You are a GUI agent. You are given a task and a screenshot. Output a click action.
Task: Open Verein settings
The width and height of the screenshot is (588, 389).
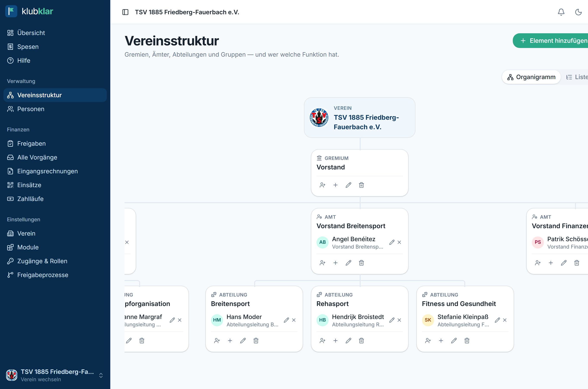click(x=55, y=233)
